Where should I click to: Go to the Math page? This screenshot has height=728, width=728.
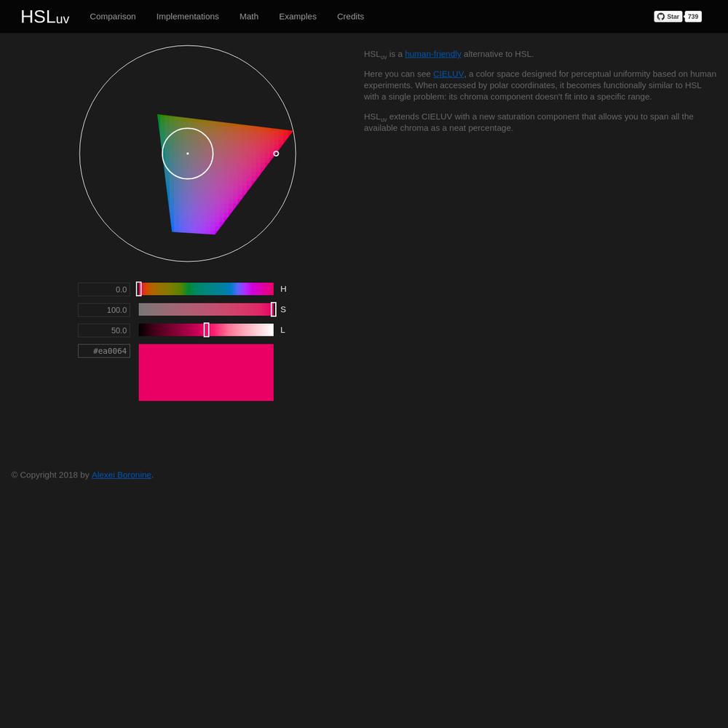point(249,16)
